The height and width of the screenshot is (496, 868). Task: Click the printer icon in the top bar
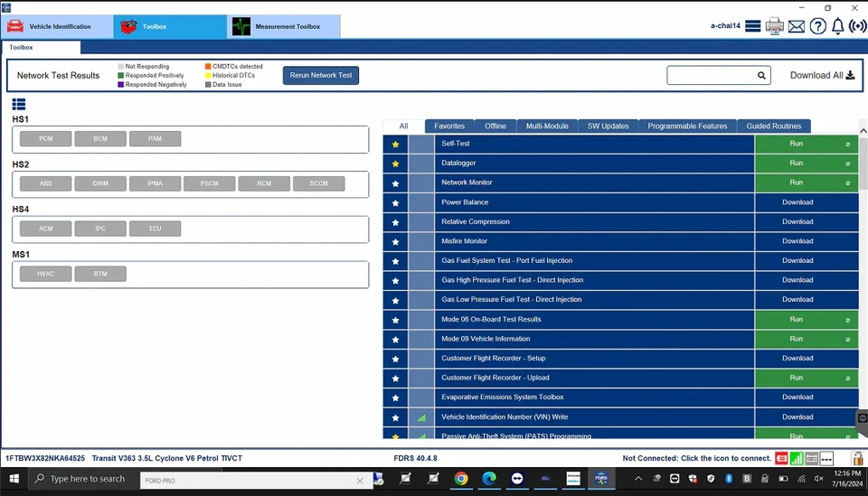tap(775, 26)
